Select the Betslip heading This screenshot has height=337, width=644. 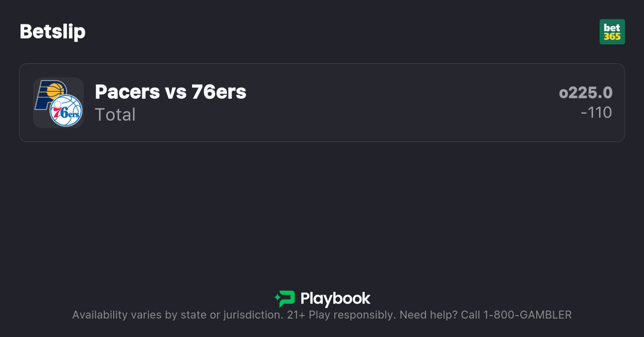click(52, 32)
